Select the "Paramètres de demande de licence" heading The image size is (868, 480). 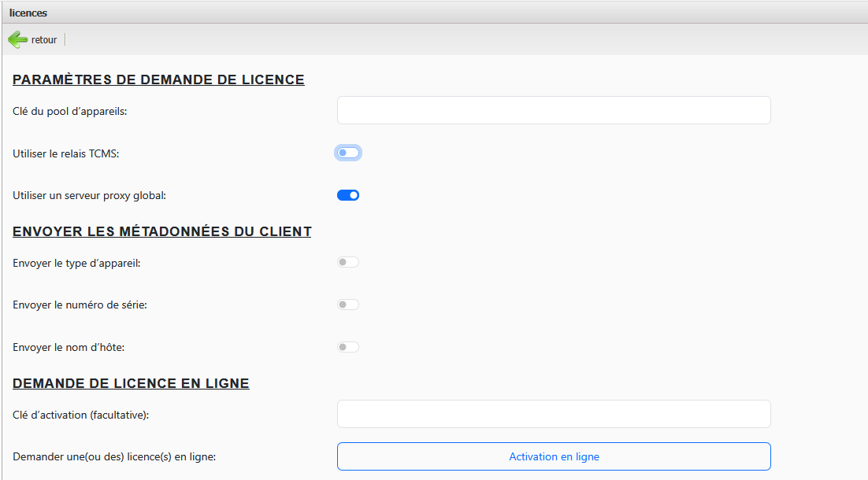point(158,79)
